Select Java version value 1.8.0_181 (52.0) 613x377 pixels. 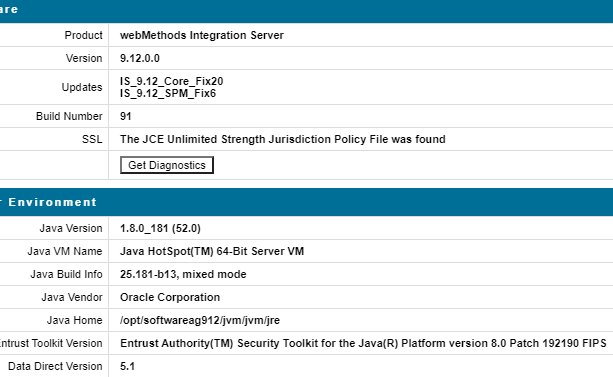(160, 228)
